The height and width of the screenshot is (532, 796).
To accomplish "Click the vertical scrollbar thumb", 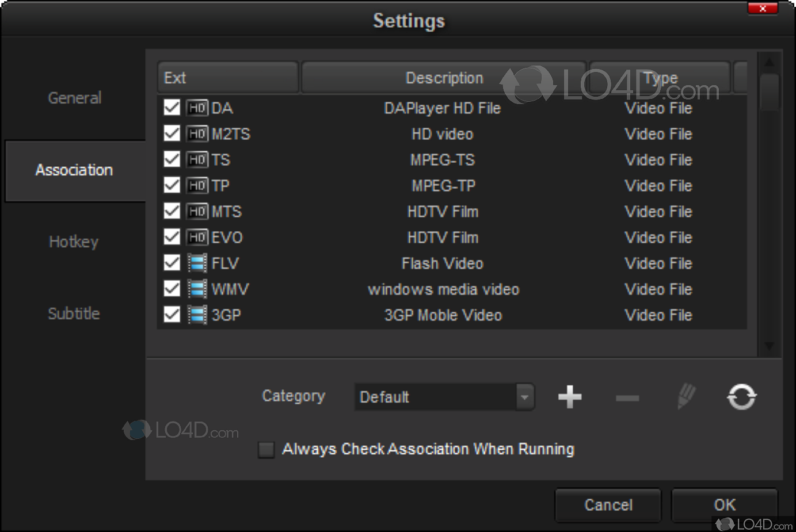I will [770, 92].
